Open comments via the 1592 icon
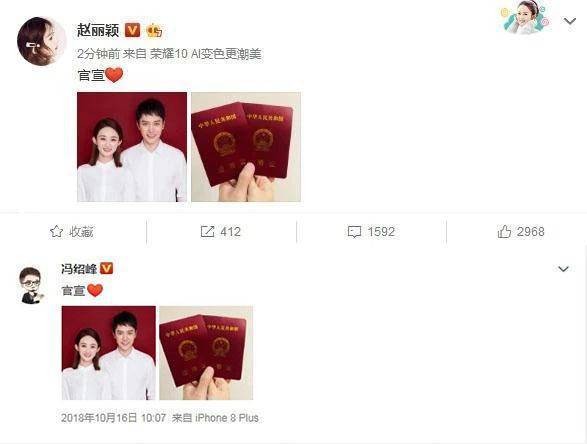The image size is (587, 444). pyautogui.click(x=354, y=232)
